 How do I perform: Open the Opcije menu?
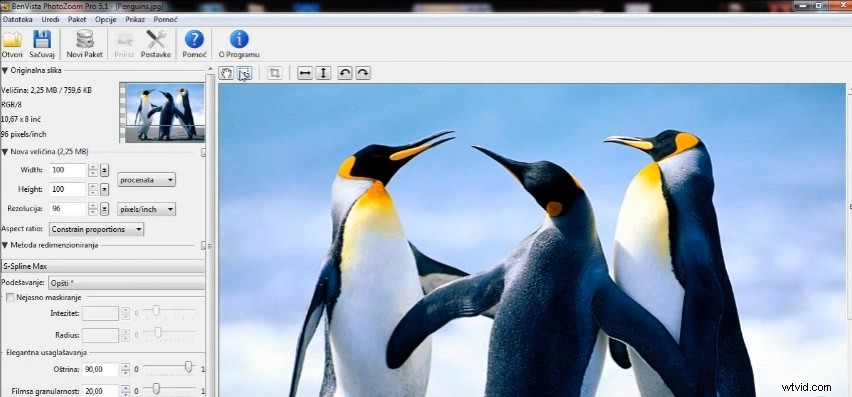click(x=106, y=19)
